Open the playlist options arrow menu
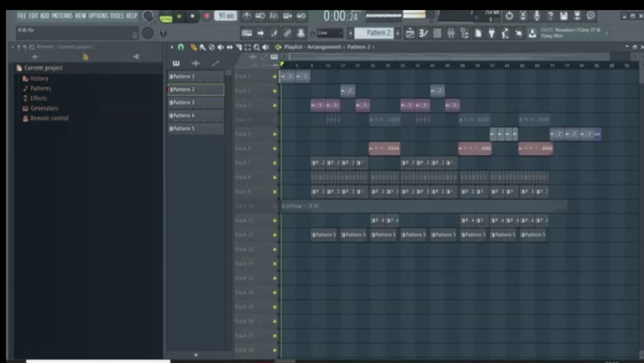 pyautogui.click(x=172, y=47)
